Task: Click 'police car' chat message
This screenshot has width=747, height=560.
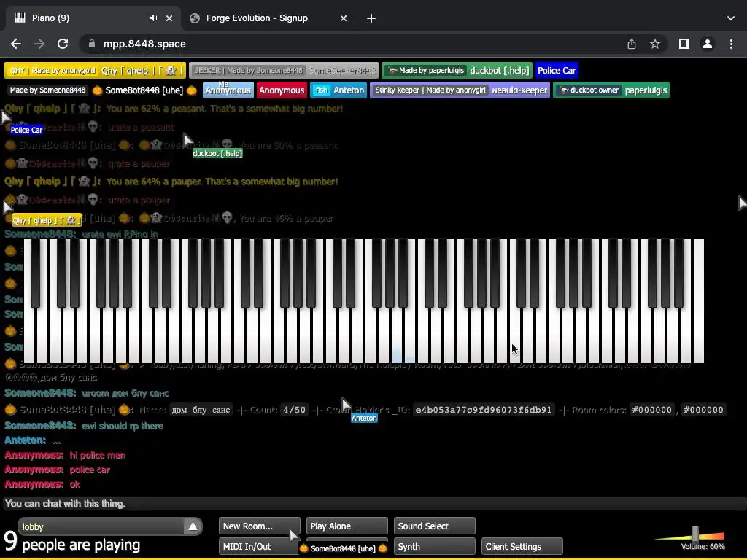Action: coord(90,470)
